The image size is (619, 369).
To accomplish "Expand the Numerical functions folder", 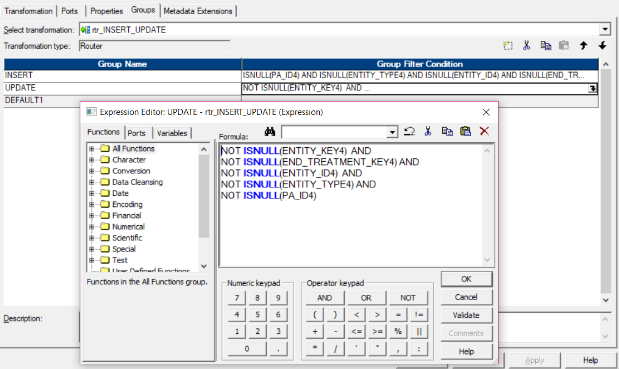I will (92, 227).
